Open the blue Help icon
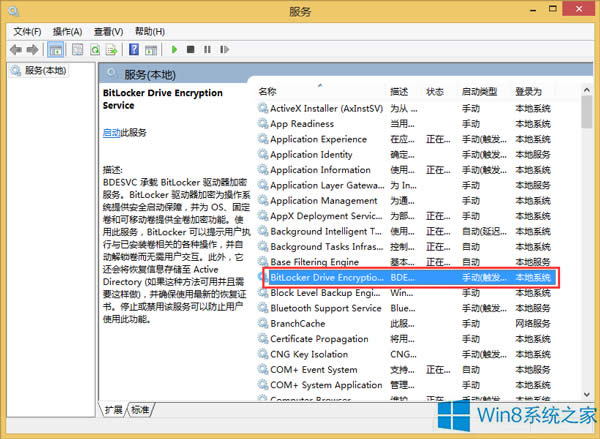The image size is (600, 439). [x=134, y=49]
